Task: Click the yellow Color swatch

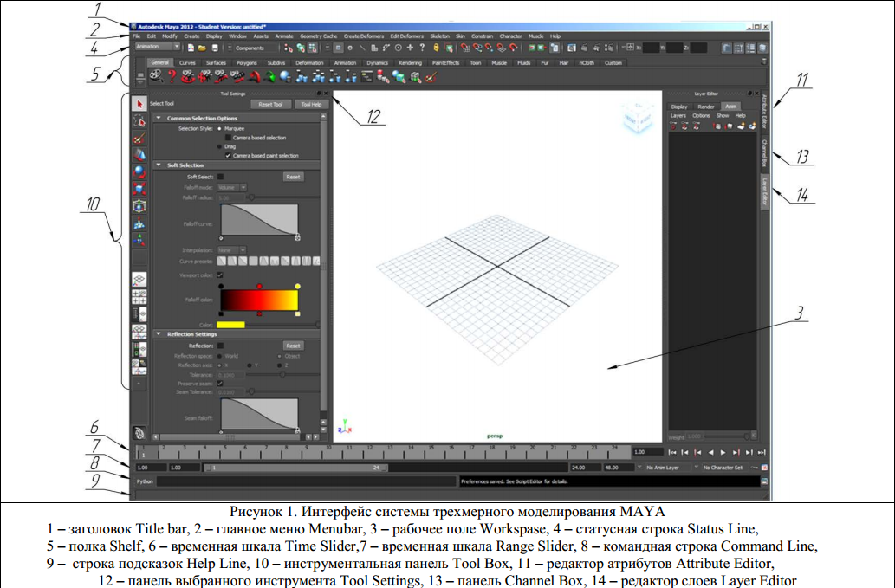Action: click(x=230, y=325)
